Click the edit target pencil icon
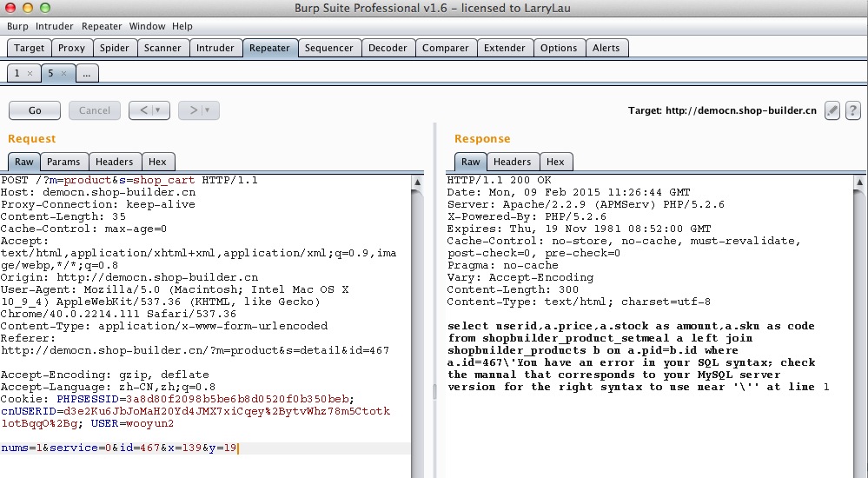The width and height of the screenshot is (868, 478). click(832, 110)
